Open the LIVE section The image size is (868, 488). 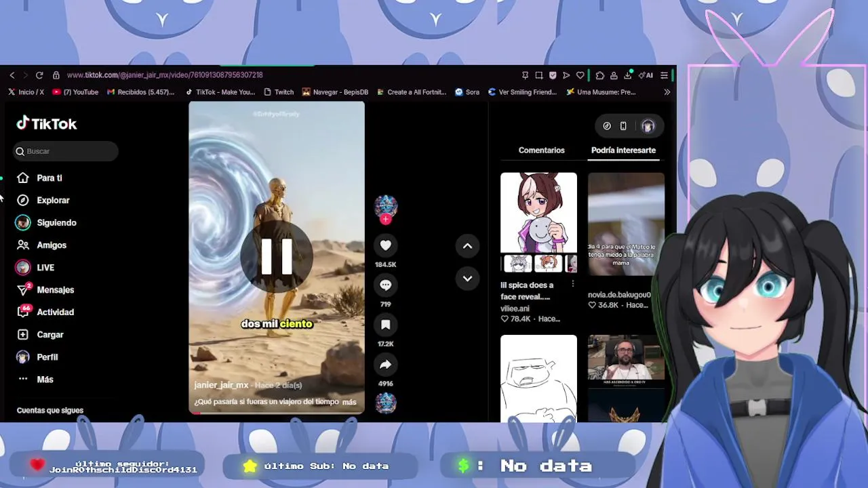point(35,267)
